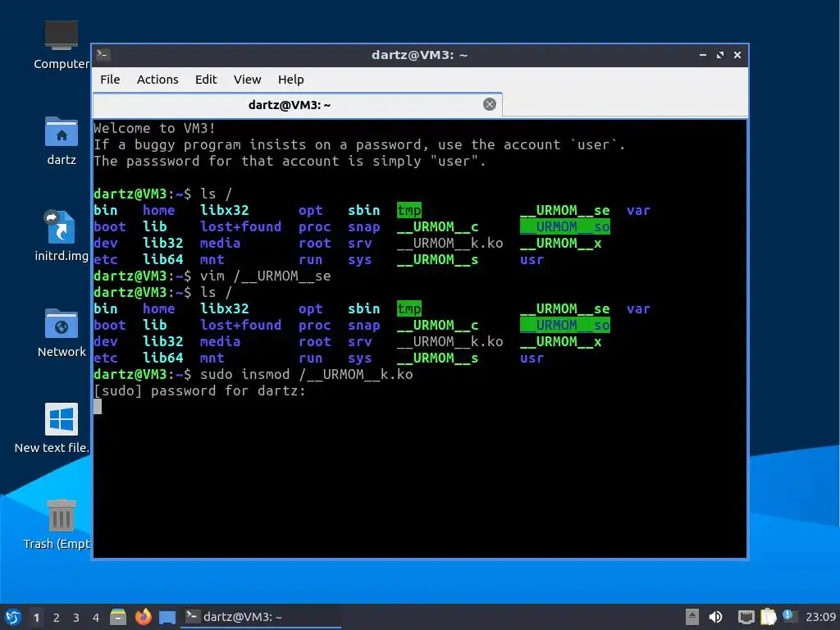Screen dimensions: 840x630
Task: Launch Firefox from the taskbar
Action: tap(143, 617)
